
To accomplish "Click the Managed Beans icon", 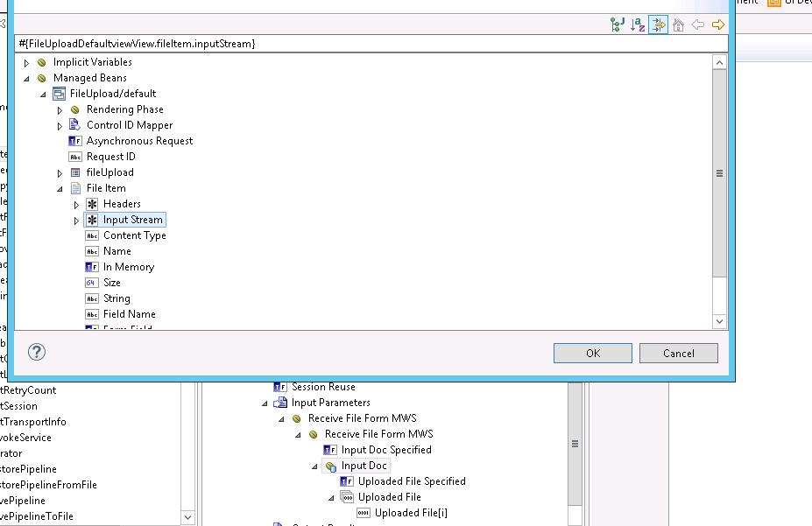I will coord(42,79).
